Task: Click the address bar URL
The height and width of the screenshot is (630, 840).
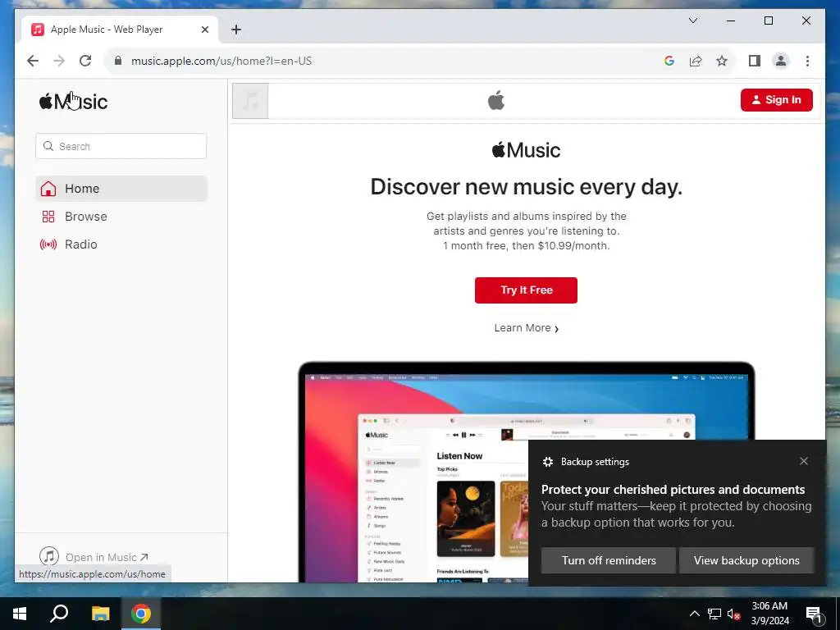Action: [x=221, y=61]
